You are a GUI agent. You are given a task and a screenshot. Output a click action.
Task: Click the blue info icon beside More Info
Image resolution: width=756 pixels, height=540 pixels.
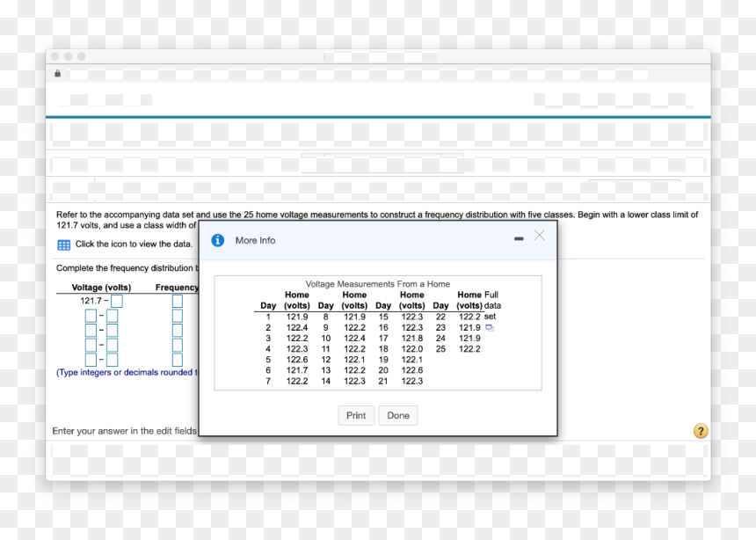click(x=217, y=240)
